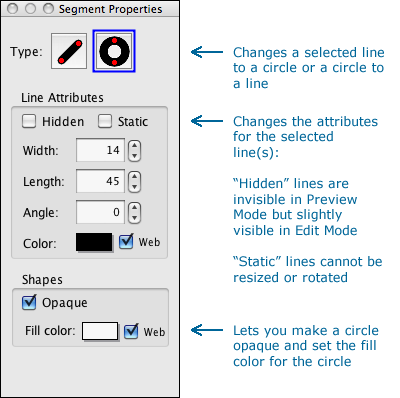Open the white Fill color swatch

click(100, 331)
